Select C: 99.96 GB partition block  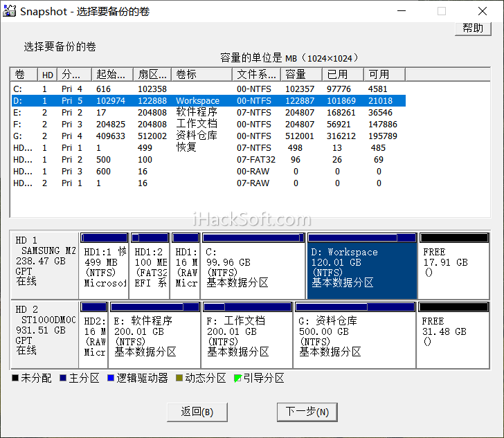(253, 266)
